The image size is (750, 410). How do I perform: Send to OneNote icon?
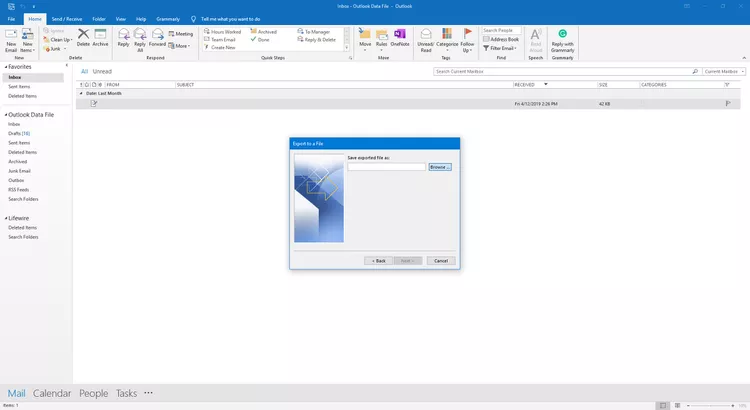click(x=400, y=33)
